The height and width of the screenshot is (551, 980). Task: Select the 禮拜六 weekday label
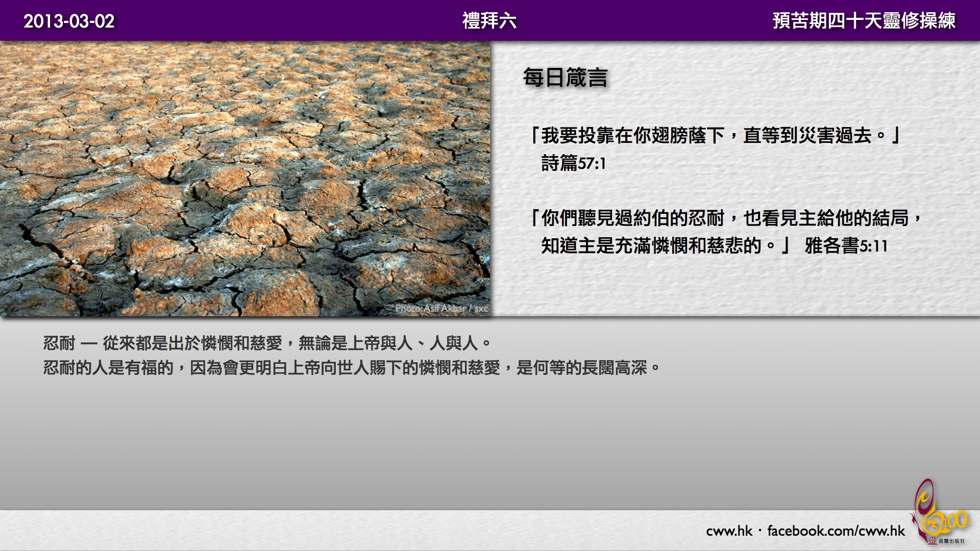[489, 21]
